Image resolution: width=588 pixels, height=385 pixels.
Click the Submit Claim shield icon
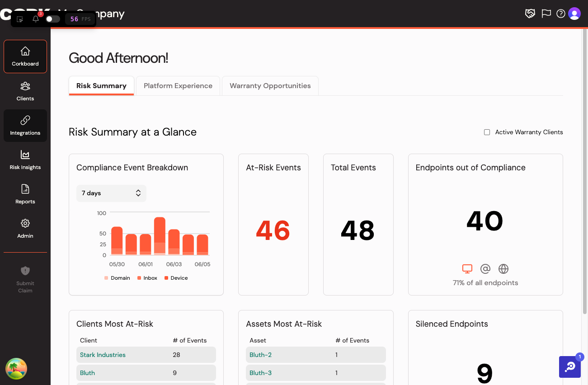[x=25, y=270]
